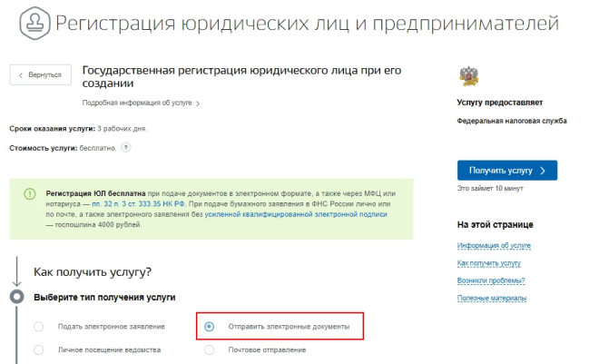Choose 'Личное посещение ведомства' radio option

(x=39, y=349)
